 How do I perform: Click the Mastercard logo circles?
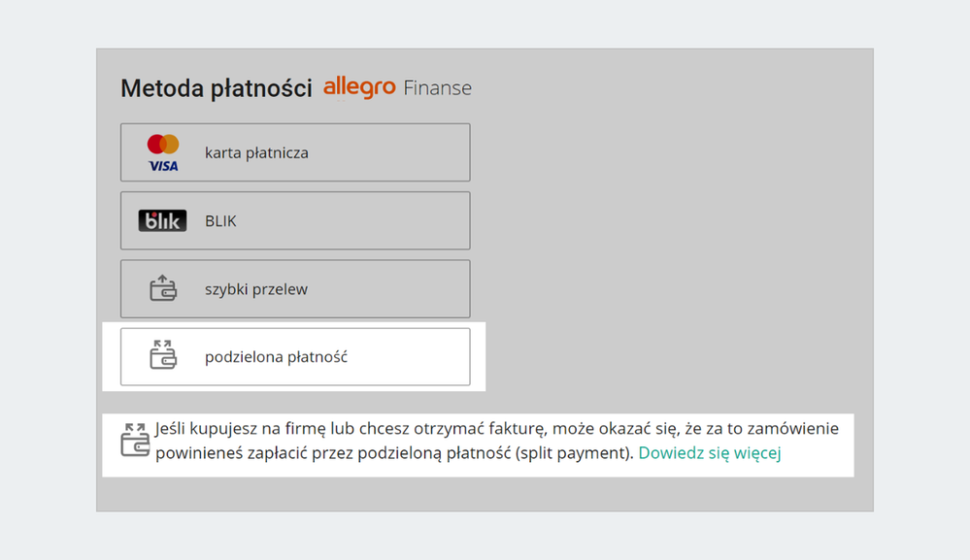pyautogui.click(x=163, y=145)
